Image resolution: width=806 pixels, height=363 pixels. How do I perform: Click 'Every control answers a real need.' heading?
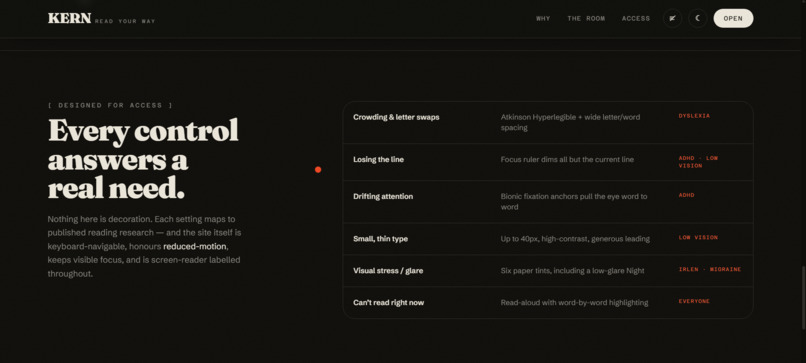pos(143,159)
